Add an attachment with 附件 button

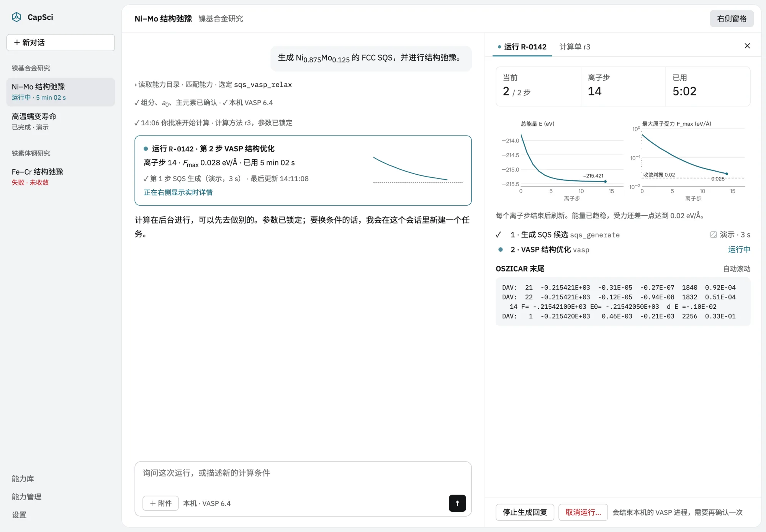click(x=160, y=503)
